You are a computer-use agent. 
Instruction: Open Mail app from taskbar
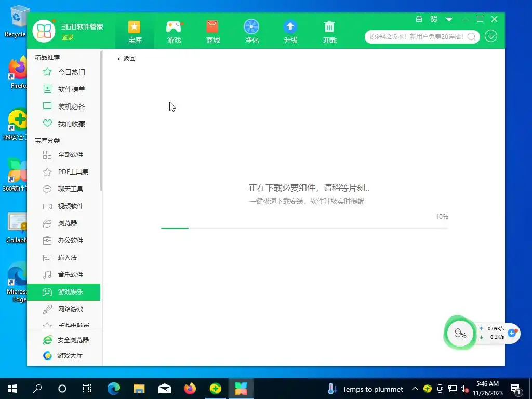pos(165,389)
